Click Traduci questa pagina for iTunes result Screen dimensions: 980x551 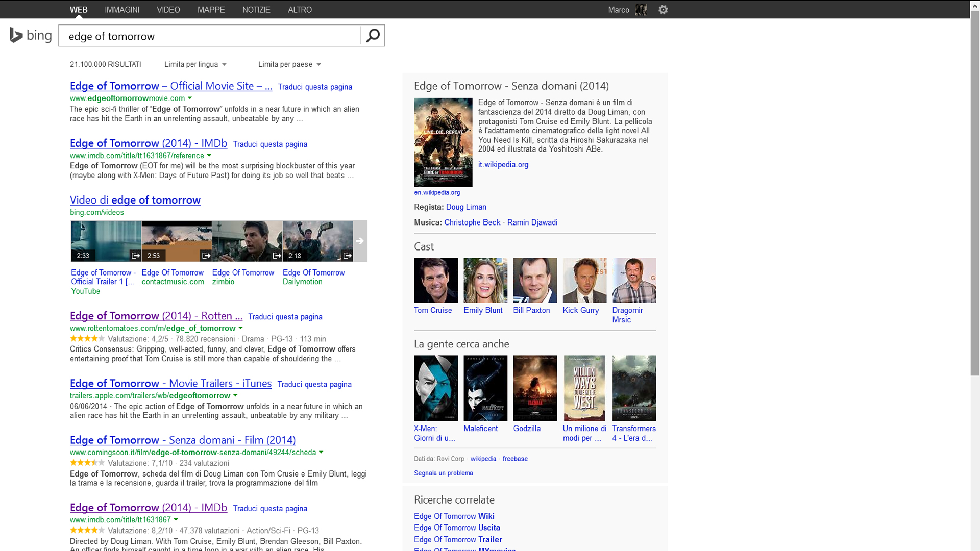click(x=314, y=384)
